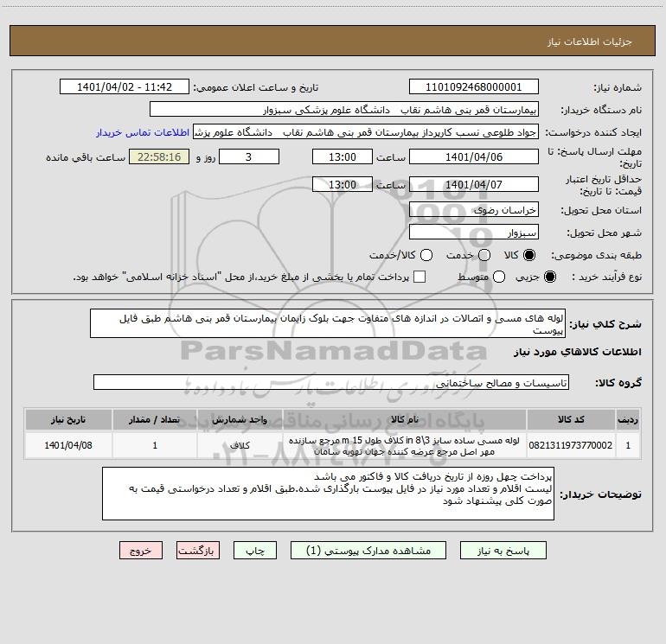
Task: Click the goods group field تاسیسات و مصالح ساختمانی
Action: pos(331,382)
